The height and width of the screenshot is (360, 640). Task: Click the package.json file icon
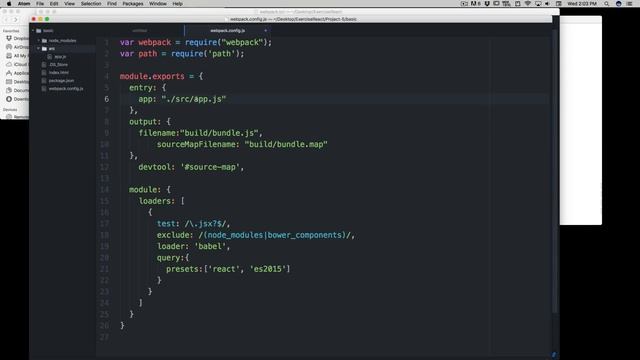coord(44,80)
